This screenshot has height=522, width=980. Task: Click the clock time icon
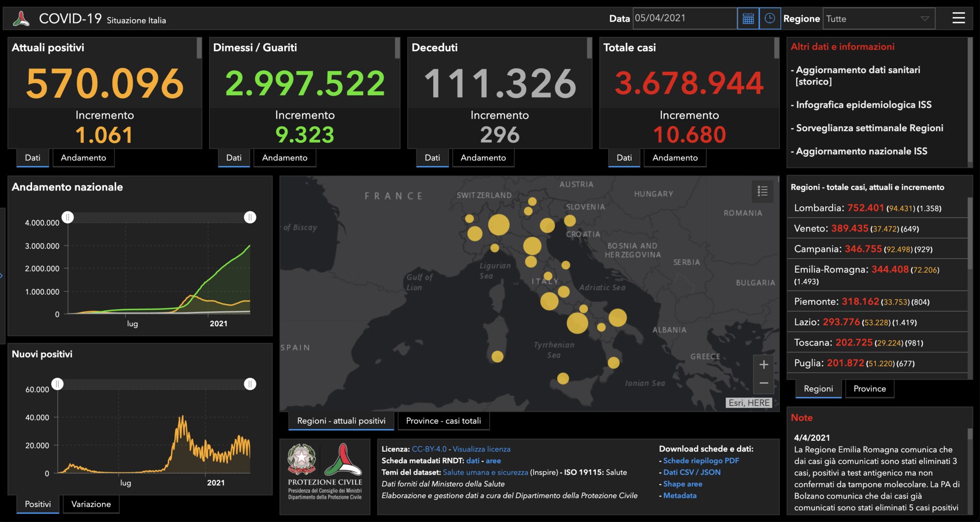click(x=769, y=19)
